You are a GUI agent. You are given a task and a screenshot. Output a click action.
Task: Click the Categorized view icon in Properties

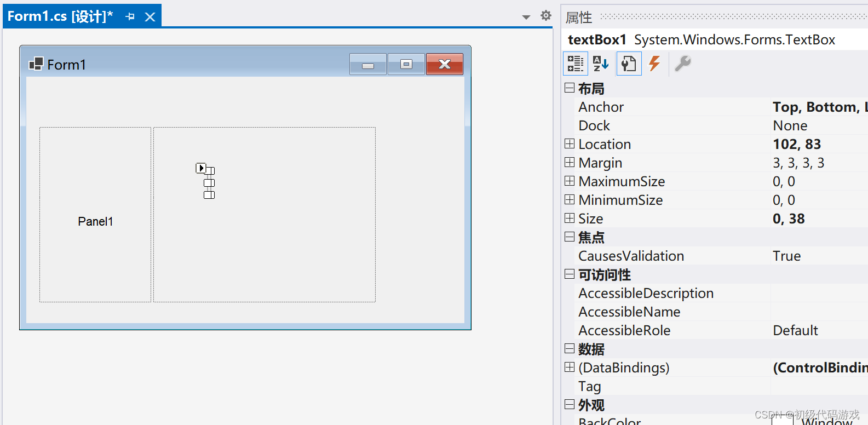tap(576, 64)
